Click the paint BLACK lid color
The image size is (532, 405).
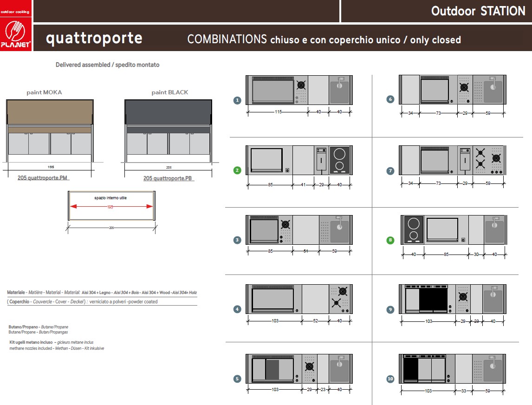point(169,112)
